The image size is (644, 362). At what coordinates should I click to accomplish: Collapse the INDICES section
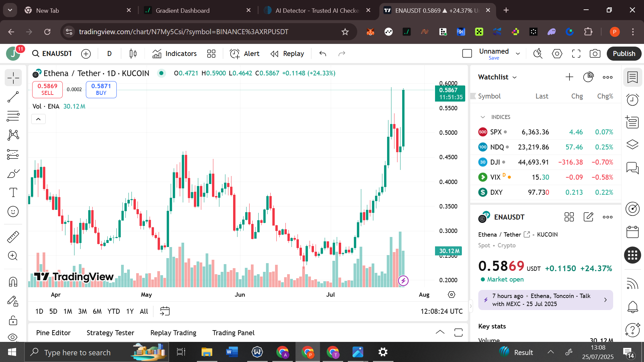pos(483,117)
